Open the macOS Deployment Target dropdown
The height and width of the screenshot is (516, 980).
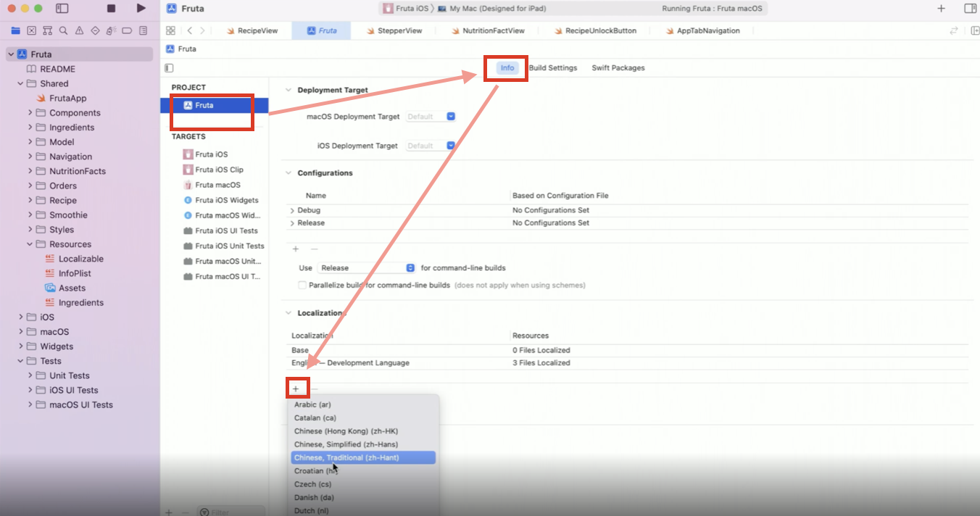(430, 117)
